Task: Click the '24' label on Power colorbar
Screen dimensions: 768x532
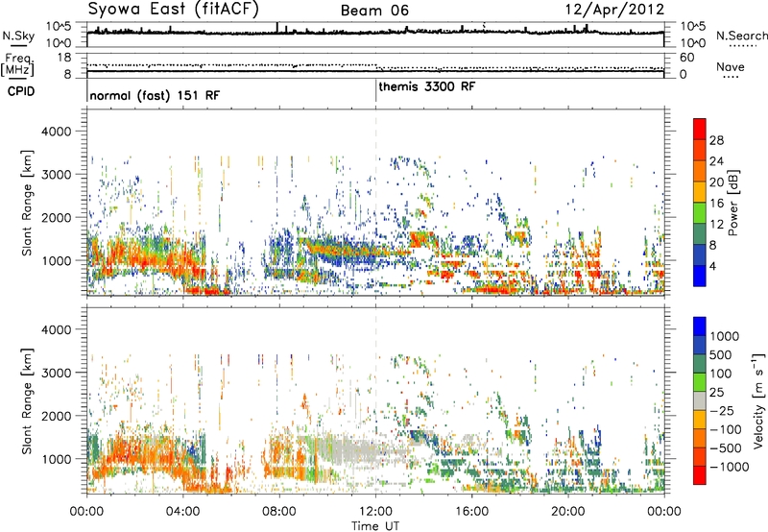Action: (716, 161)
